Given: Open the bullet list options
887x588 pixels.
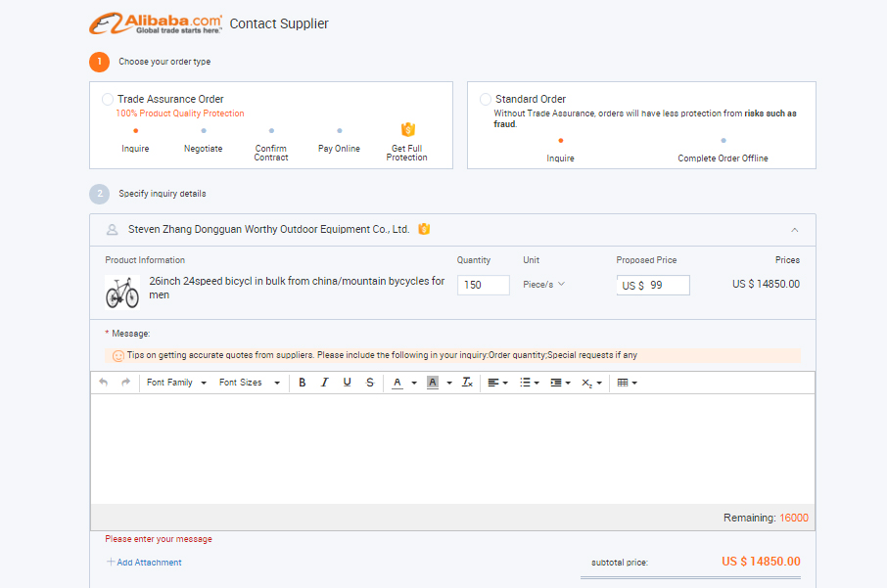Looking at the screenshot, I should pyautogui.click(x=530, y=383).
